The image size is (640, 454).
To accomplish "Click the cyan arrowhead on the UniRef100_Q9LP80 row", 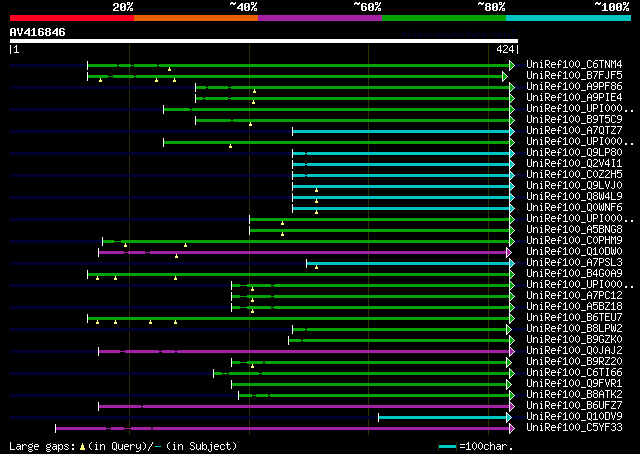I will point(512,154).
